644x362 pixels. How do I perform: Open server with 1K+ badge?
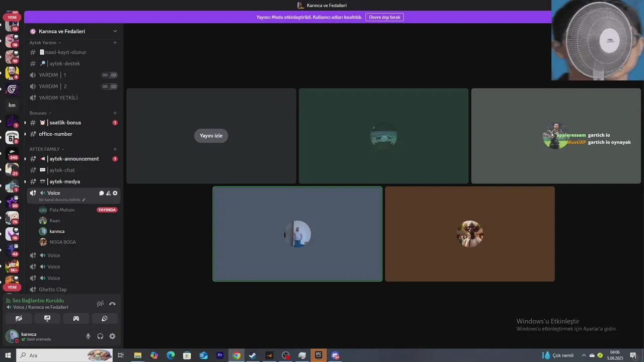click(12, 266)
